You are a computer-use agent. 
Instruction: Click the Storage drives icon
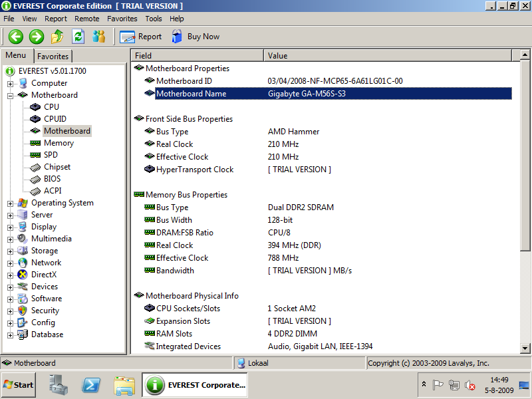23,251
